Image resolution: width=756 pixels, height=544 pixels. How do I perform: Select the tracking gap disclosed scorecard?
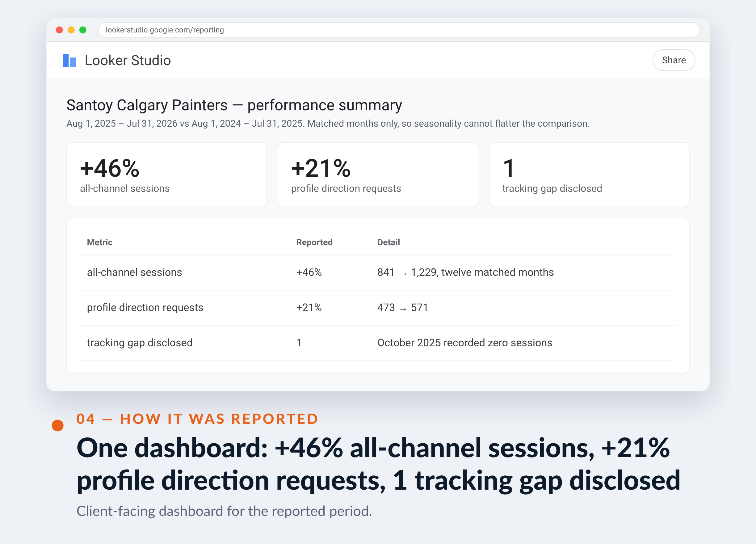(x=589, y=175)
